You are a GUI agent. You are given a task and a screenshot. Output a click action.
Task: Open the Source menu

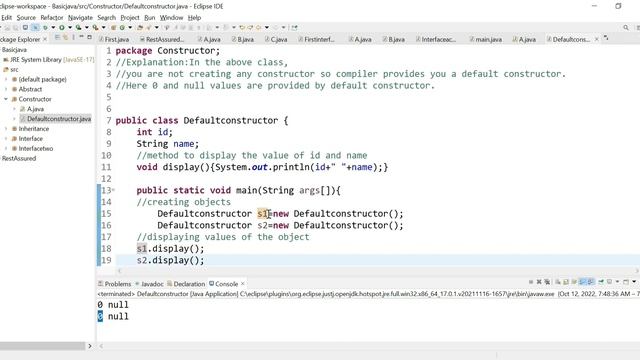point(26,18)
